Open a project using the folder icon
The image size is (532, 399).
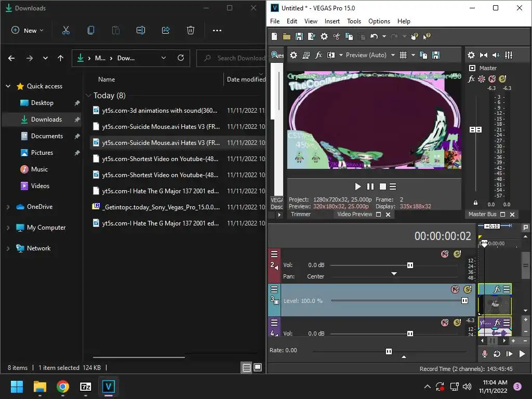[x=287, y=36]
